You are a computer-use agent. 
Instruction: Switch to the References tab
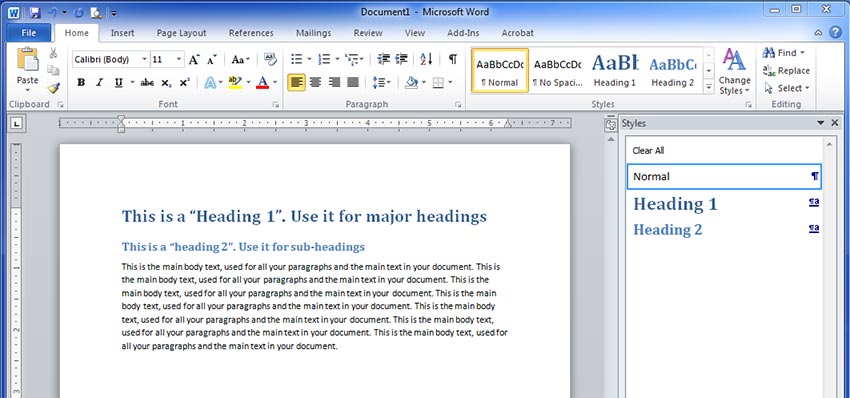click(x=251, y=33)
